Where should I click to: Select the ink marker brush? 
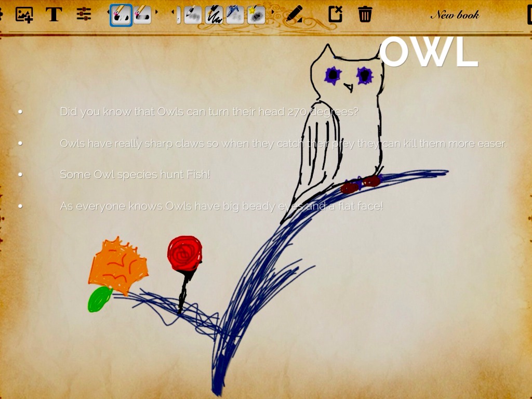click(234, 16)
